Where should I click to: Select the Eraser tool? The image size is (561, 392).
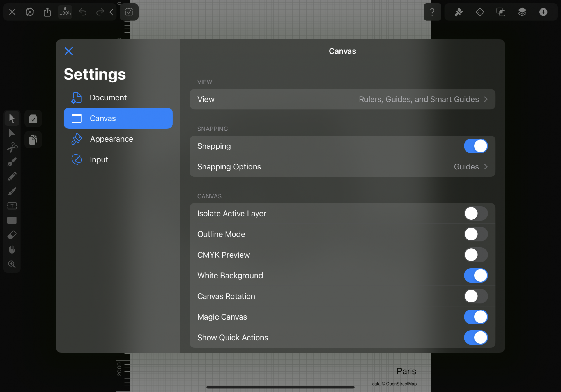[x=12, y=235]
